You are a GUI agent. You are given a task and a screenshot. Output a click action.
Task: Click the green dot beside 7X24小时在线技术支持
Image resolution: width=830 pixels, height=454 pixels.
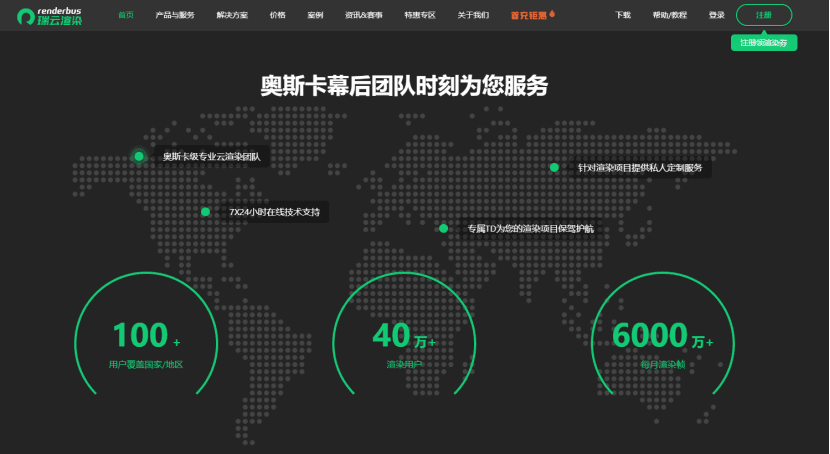pyautogui.click(x=205, y=212)
